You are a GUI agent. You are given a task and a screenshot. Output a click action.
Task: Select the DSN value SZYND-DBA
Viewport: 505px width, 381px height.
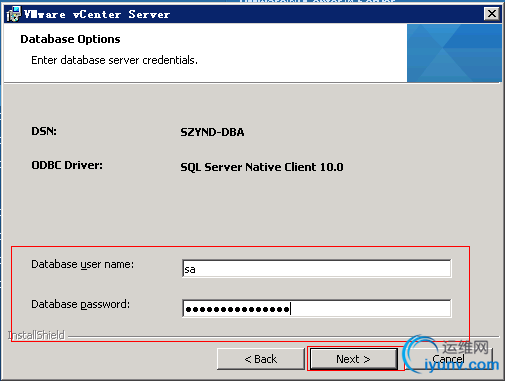click(212, 132)
